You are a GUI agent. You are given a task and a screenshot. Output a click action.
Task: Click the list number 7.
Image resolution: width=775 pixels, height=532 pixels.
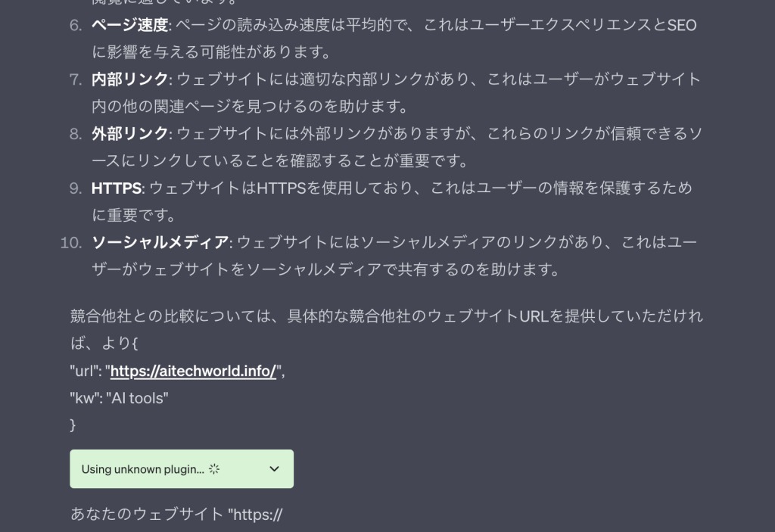click(x=76, y=79)
